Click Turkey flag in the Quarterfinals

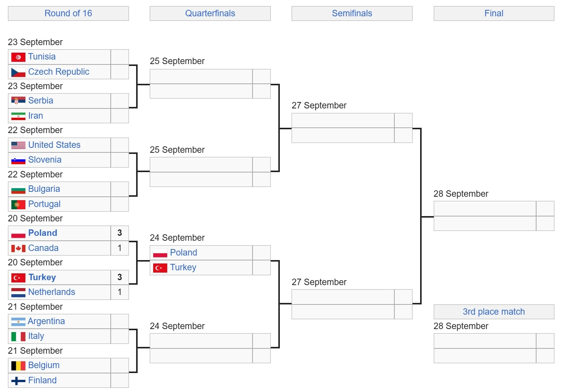click(x=160, y=268)
